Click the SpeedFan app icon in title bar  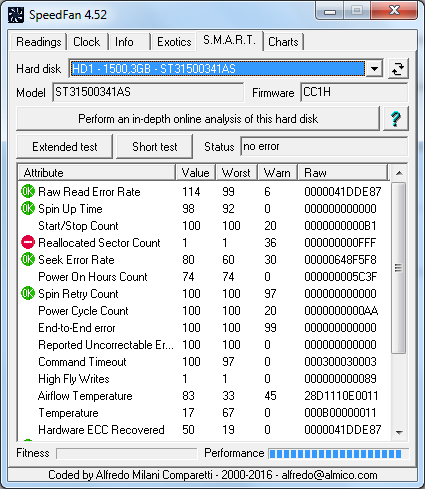[x=16, y=15]
